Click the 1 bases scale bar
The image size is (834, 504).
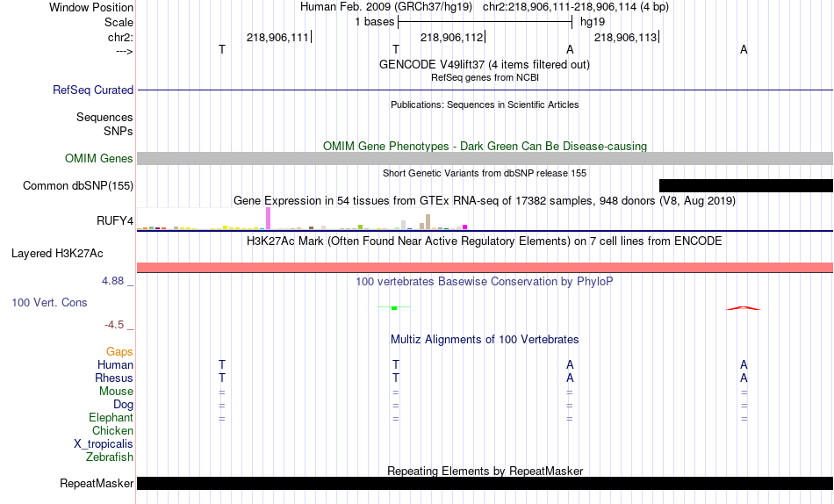coord(485,22)
